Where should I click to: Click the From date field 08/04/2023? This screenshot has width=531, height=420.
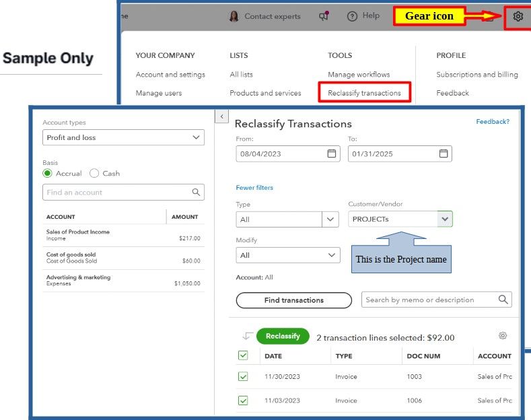[x=288, y=153]
